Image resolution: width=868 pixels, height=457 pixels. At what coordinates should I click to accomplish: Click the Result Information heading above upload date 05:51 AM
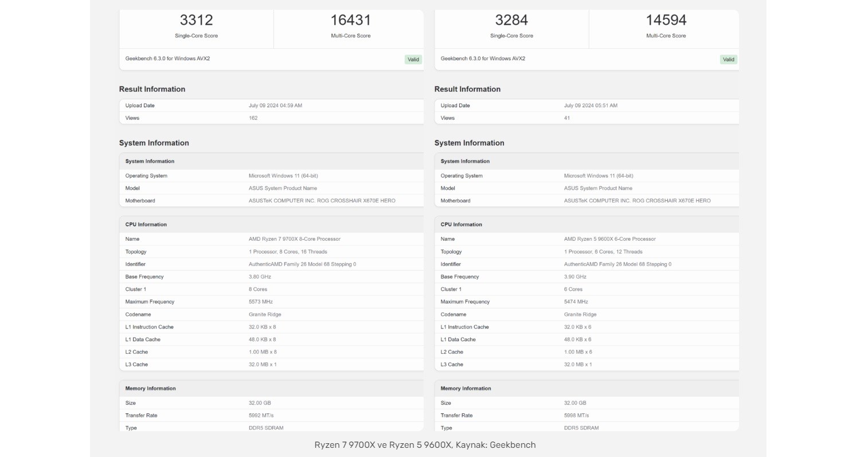(467, 89)
